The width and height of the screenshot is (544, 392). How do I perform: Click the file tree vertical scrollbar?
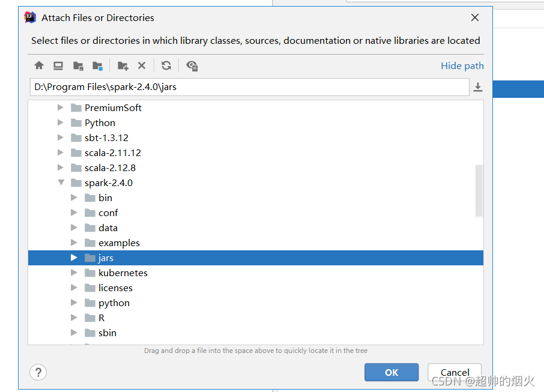click(x=479, y=191)
